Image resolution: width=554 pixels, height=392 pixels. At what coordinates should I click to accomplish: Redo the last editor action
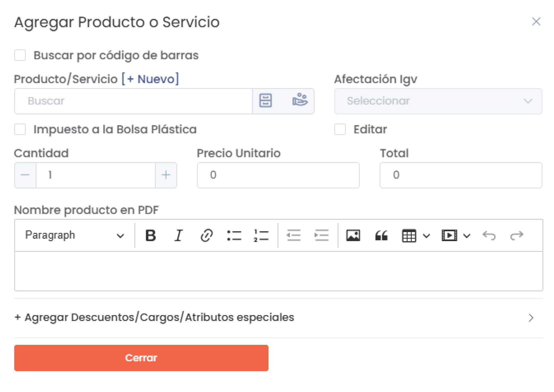(517, 235)
